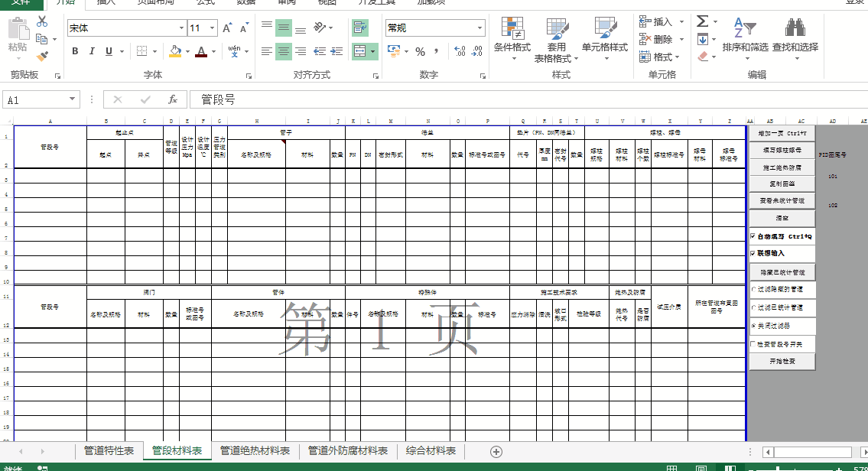
Task: Enable 检查管段号开关 checkbox
Action: [753, 344]
